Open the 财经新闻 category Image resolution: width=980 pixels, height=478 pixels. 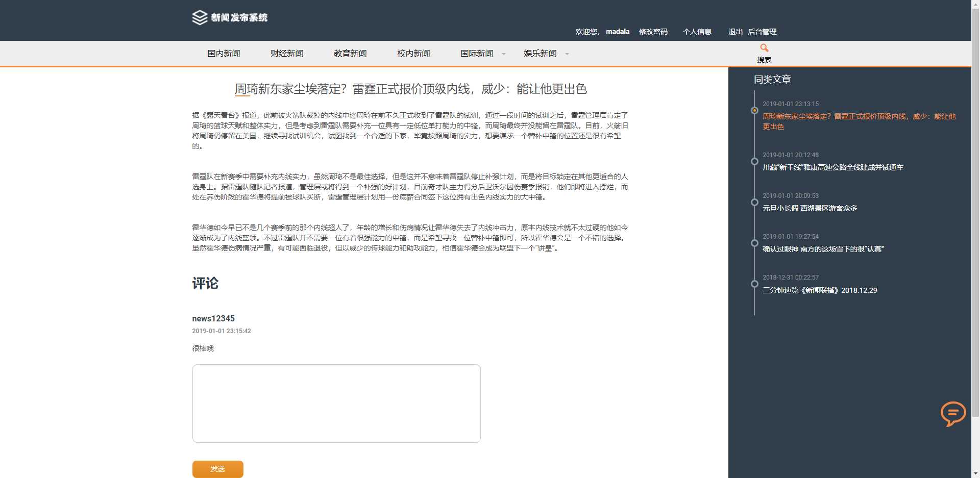[286, 53]
